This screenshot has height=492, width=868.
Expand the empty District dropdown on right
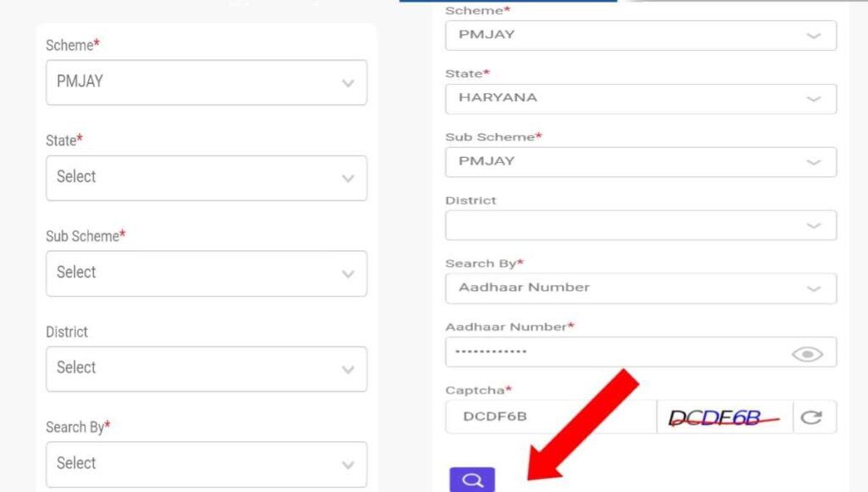pyautogui.click(x=640, y=225)
